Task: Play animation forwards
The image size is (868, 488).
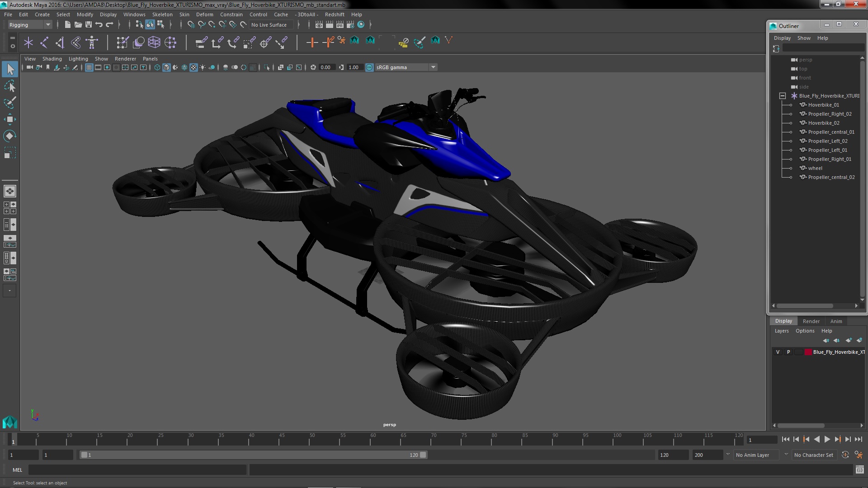Action: (827, 439)
